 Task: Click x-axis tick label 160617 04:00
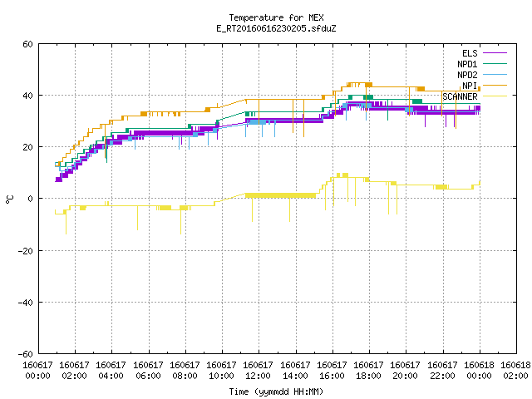point(111,371)
